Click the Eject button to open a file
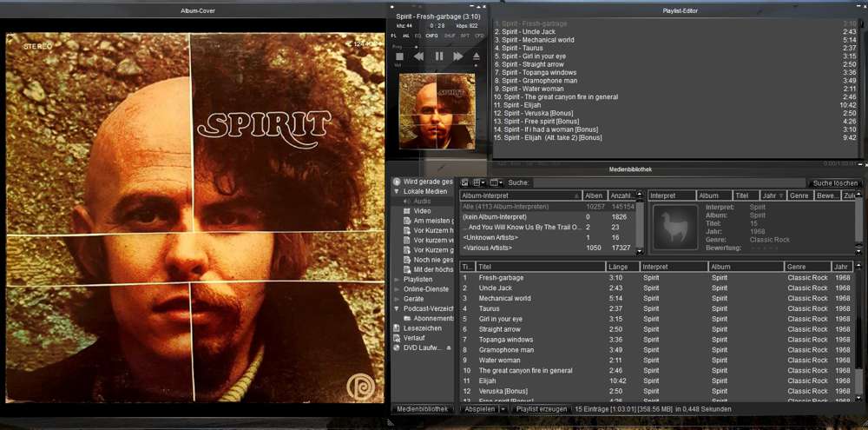 (x=476, y=56)
